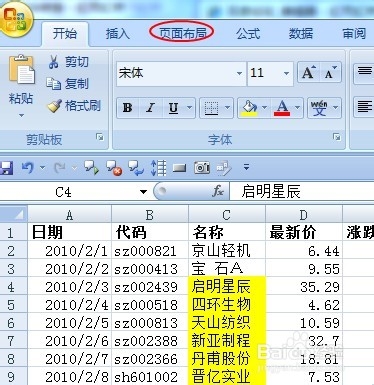This screenshot has width=374, height=385.
Task: Click the camera icon in quick access
Action: [x=202, y=168]
